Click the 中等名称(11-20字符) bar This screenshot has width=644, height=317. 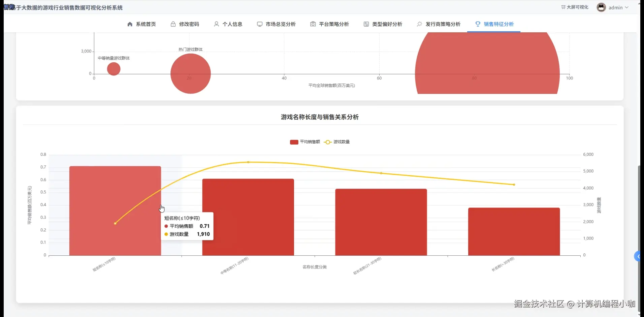[x=248, y=217]
